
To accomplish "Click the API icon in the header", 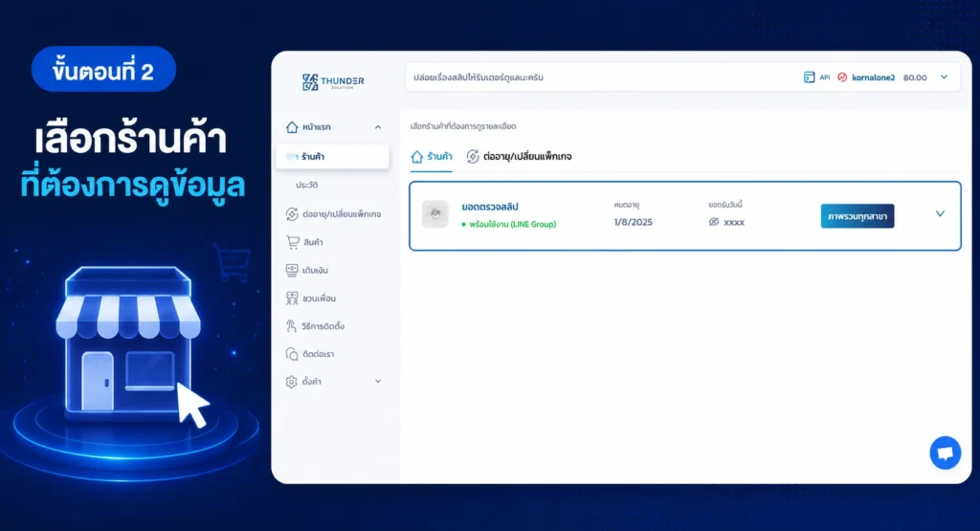I will pos(809,77).
